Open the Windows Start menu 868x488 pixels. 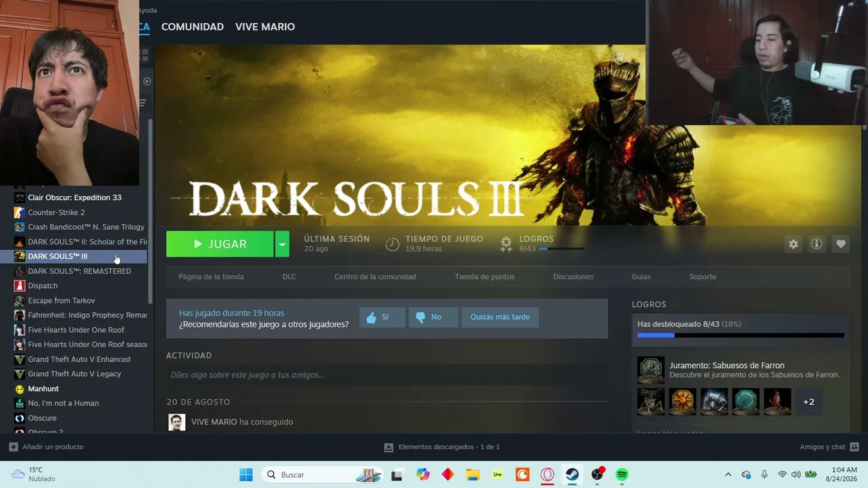click(x=246, y=475)
